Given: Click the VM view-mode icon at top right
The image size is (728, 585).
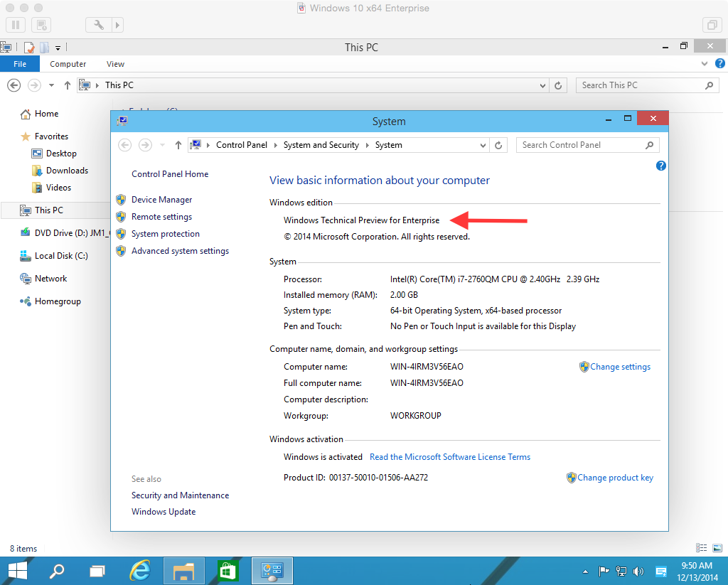Looking at the screenshot, I should coord(712,25).
